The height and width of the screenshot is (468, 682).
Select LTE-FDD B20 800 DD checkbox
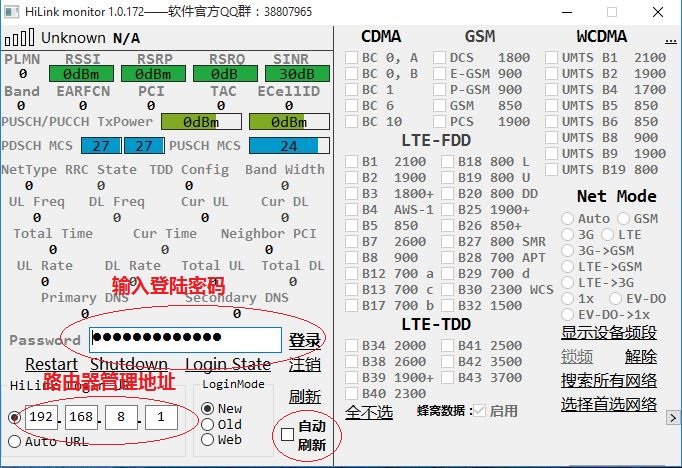(448, 194)
